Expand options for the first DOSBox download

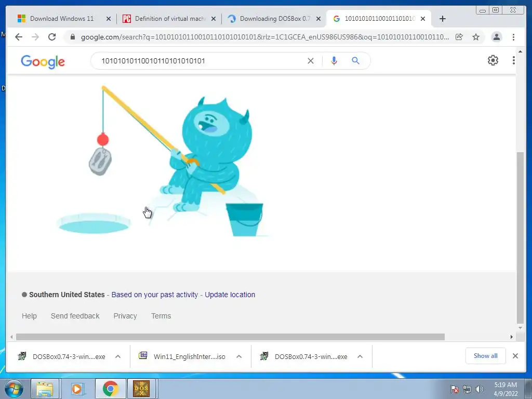click(118, 356)
